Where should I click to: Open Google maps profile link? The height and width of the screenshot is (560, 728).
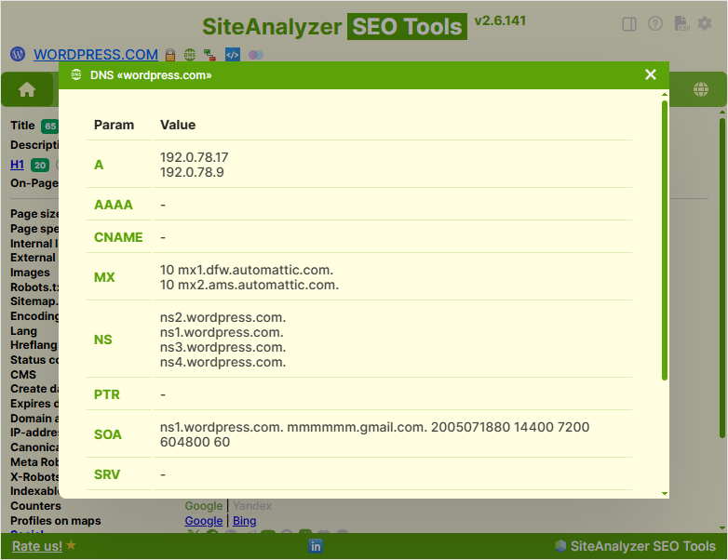(x=203, y=521)
